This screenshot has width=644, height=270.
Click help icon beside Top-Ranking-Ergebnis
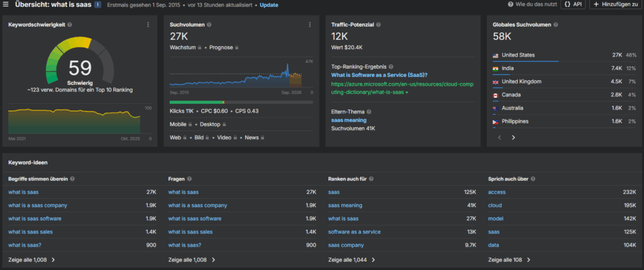click(x=391, y=67)
